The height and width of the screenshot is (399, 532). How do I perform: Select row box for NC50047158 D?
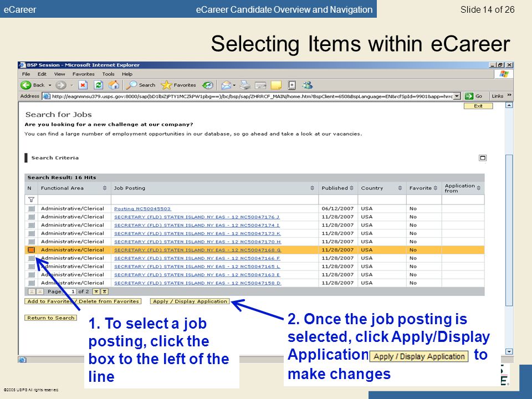pyautogui.click(x=32, y=283)
